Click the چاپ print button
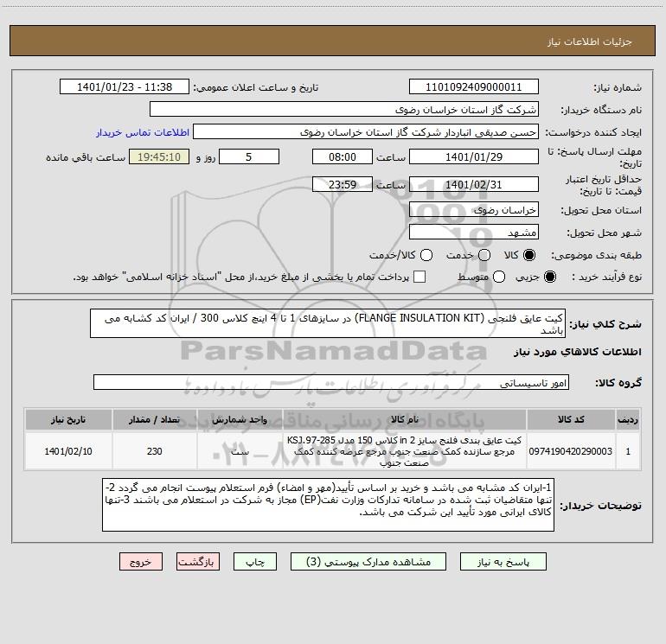This screenshot has height=644, width=666. pos(255,562)
